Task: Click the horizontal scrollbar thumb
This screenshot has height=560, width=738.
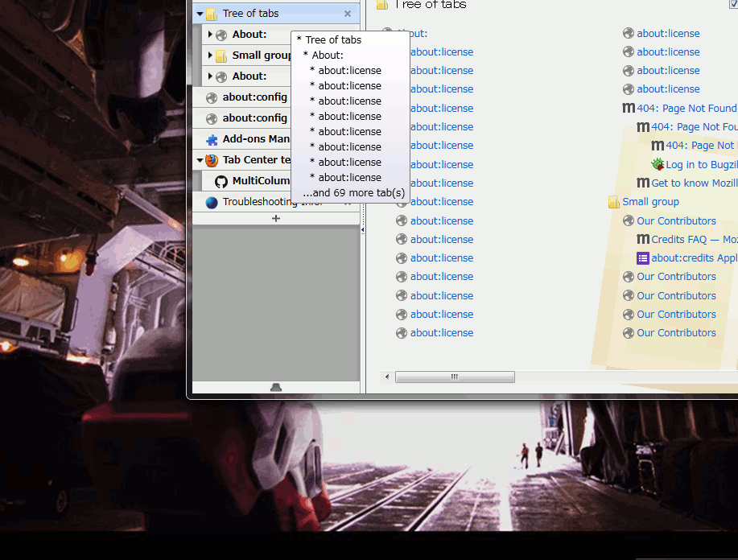Action: [x=455, y=377]
